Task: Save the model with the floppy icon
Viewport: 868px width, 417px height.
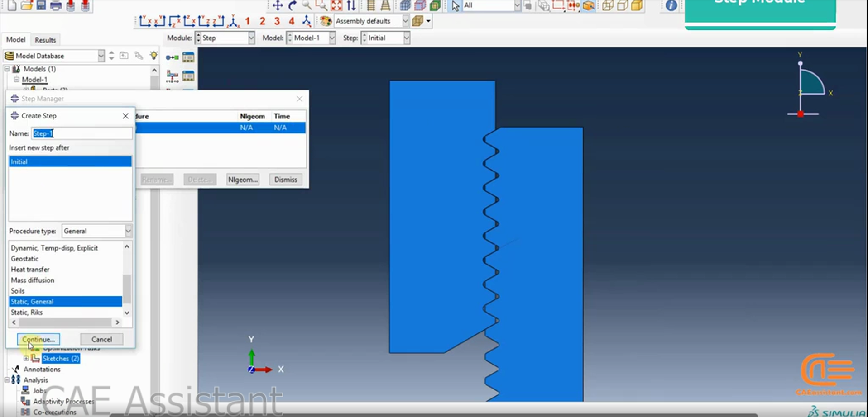Action: [41, 5]
